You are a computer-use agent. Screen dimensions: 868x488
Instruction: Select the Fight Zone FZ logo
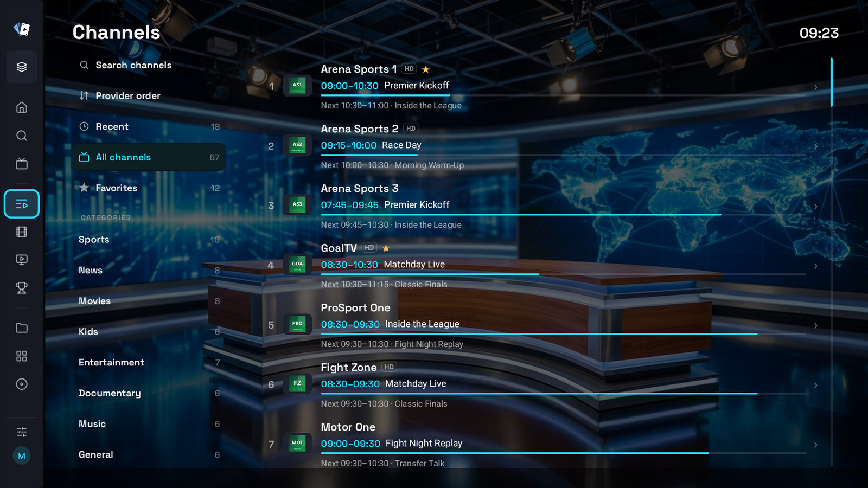[x=297, y=383]
